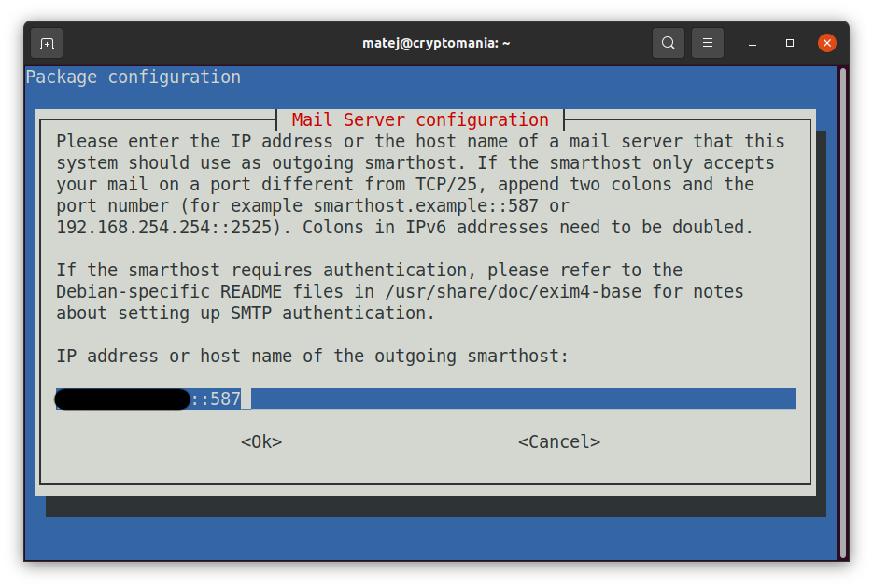Maximize the terminal window
The height and width of the screenshot is (588, 873).
789,43
